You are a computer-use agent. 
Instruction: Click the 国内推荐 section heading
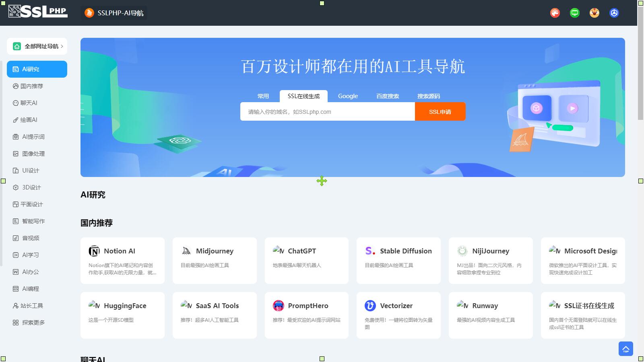97,223
